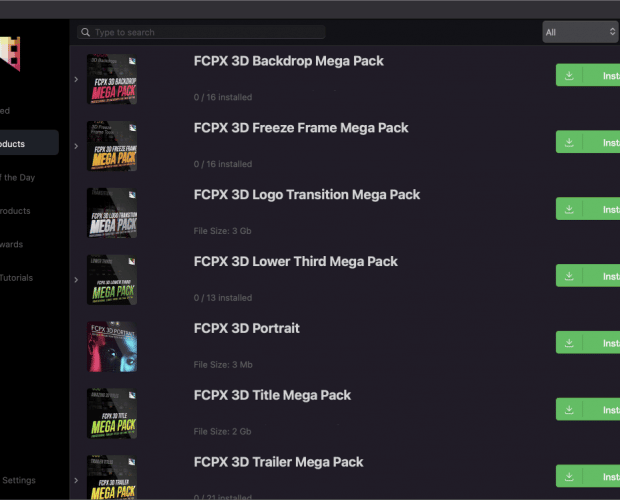Open the 'of the Day' sidebar item
Screen dimensions: 620x500
point(17,177)
